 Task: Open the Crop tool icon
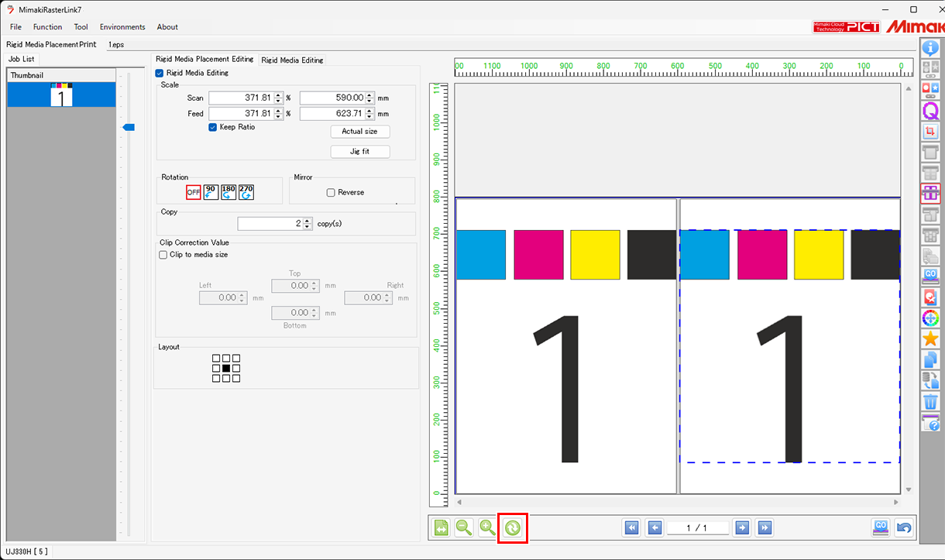(930, 131)
